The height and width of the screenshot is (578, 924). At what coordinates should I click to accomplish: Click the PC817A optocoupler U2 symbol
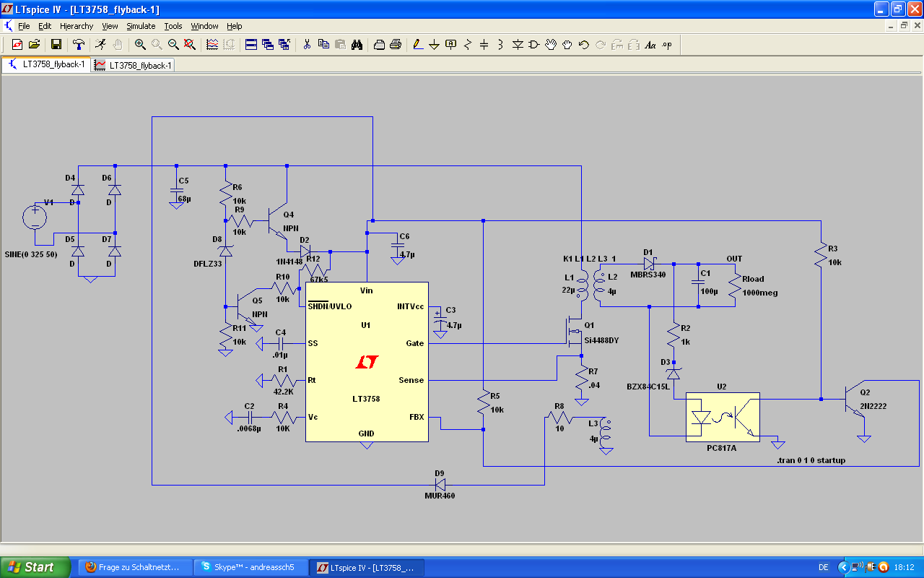click(723, 417)
